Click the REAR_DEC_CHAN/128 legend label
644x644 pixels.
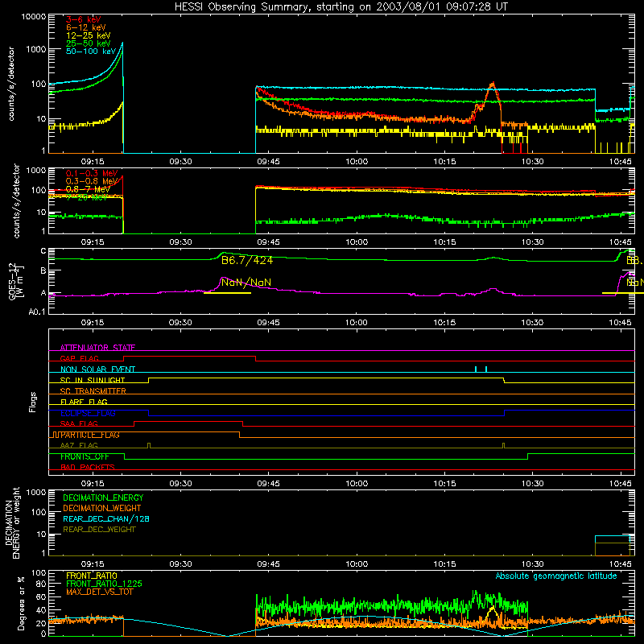(106, 519)
